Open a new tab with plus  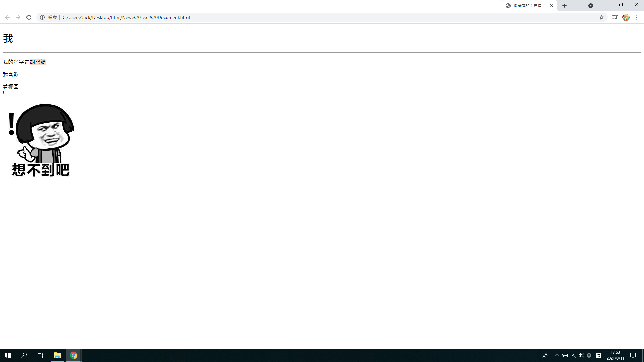point(565,6)
